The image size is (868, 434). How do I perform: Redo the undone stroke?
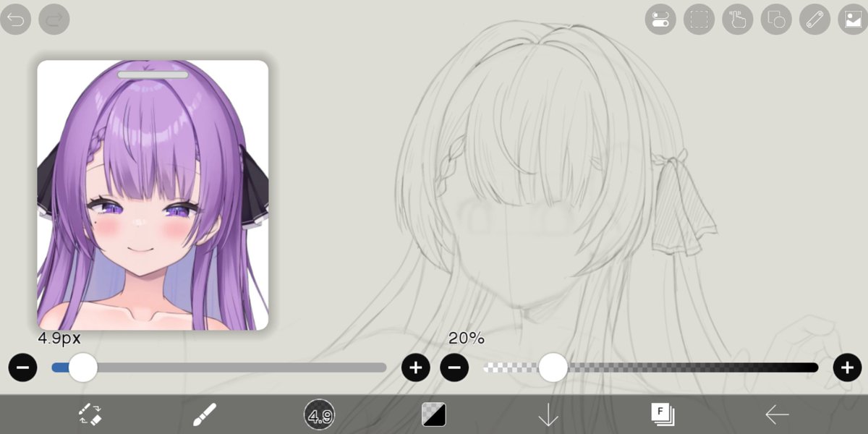pos(54,19)
